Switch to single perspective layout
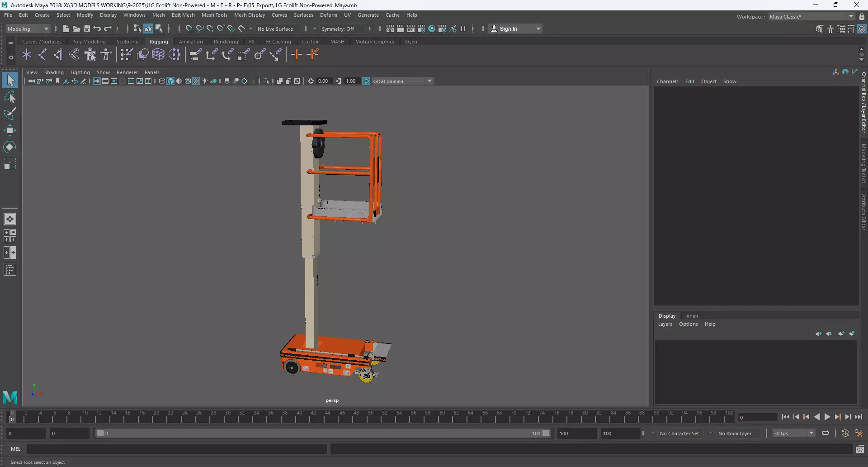The width and height of the screenshot is (868, 467). coord(10,219)
